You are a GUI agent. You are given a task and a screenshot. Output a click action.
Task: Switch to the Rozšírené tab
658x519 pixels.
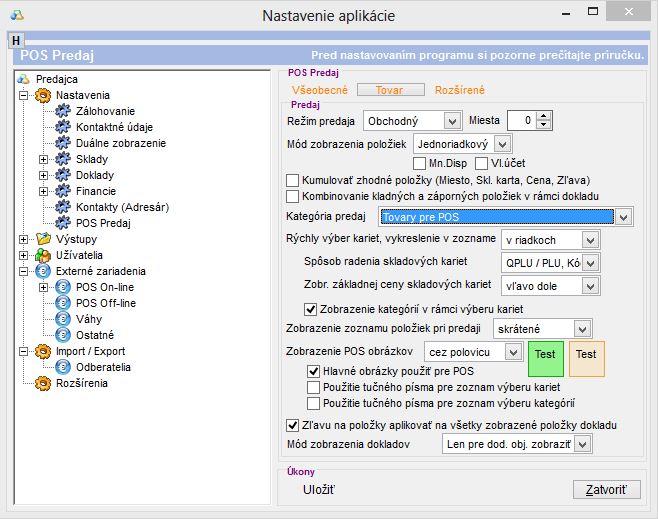[461, 90]
